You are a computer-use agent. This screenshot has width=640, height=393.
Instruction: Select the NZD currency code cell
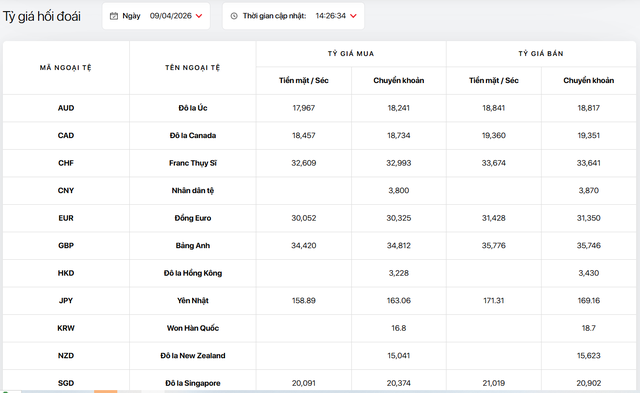click(x=66, y=355)
